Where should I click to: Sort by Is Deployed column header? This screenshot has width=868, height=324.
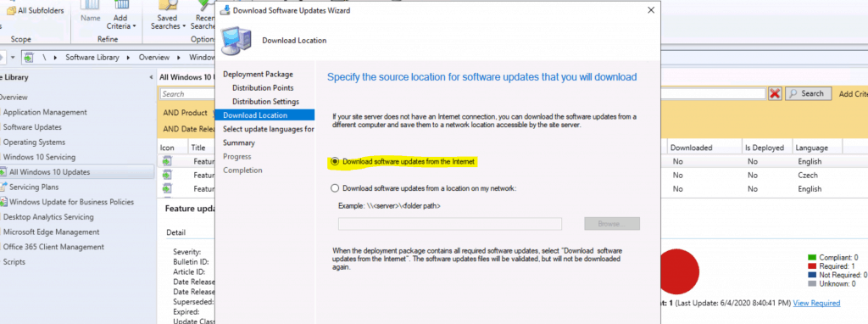[765, 148]
